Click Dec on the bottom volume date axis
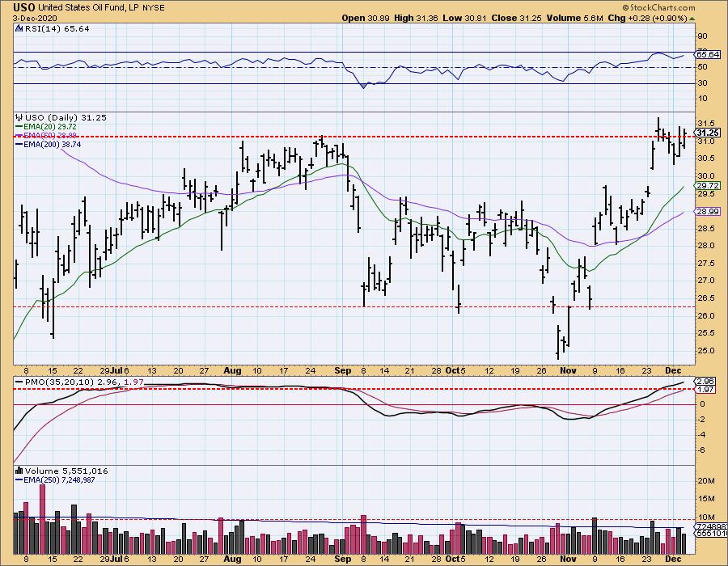 [673, 559]
